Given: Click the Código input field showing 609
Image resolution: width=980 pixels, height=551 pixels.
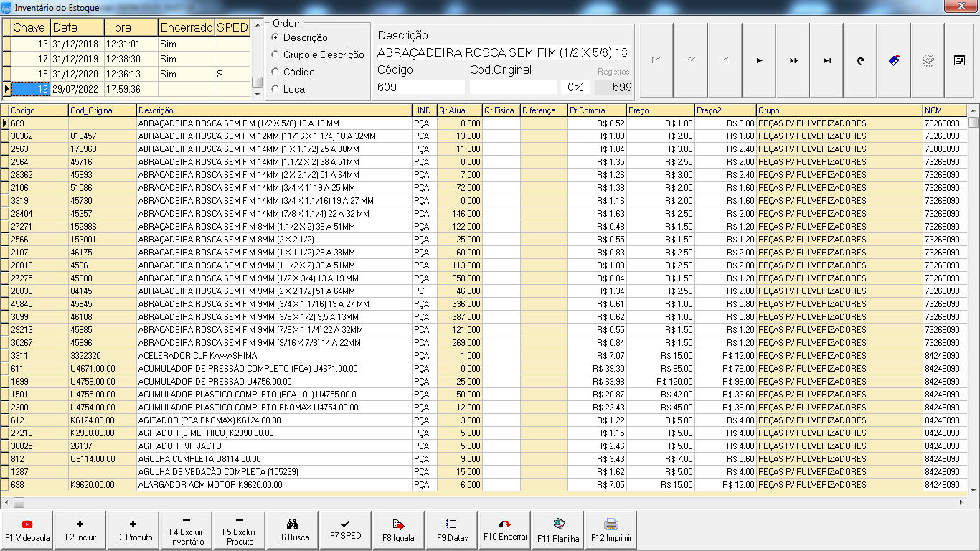Looking at the screenshot, I should coord(420,87).
